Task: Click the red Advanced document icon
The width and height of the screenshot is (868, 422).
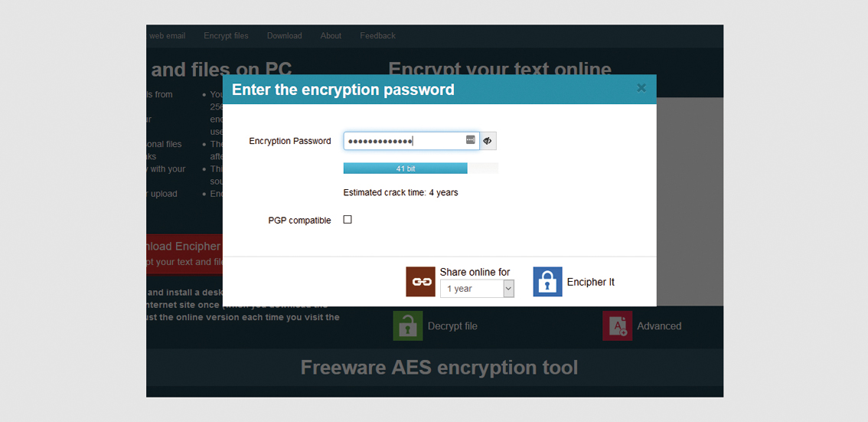Action: pyautogui.click(x=617, y=325)
